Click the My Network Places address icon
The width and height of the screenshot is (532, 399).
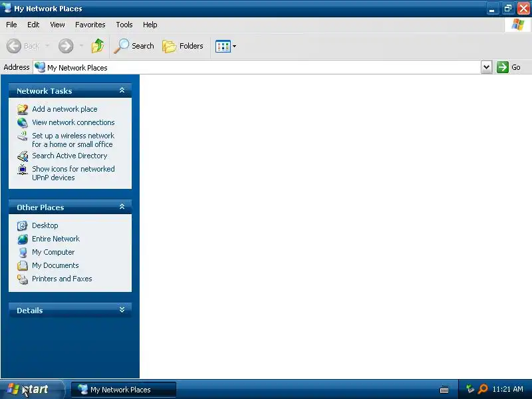tap(40, 67)
